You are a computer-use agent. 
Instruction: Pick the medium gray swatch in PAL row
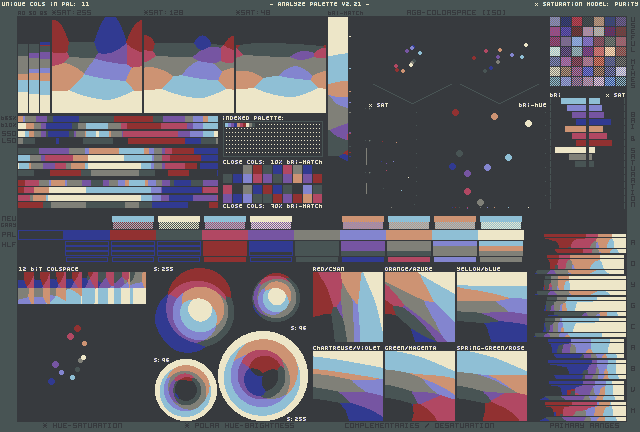[x=317, y=235]
